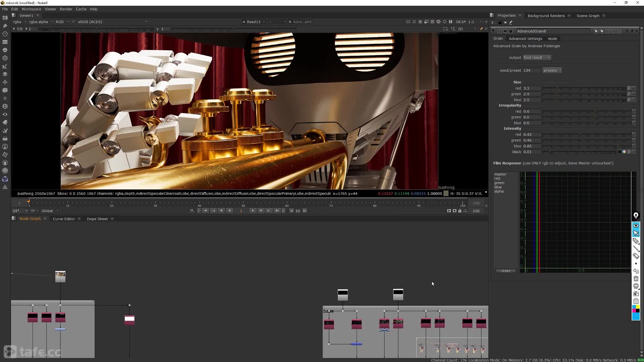Open the RGB display channels dropdown
This screenshot has width=644, height=362.
click(62, 22)
